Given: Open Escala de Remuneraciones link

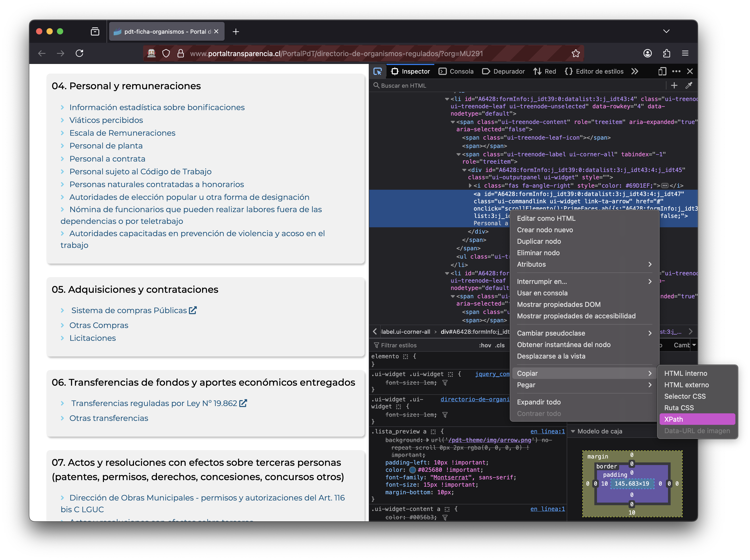Looking at the screenshot, I should pyautogui.click(x=122, y=133).
